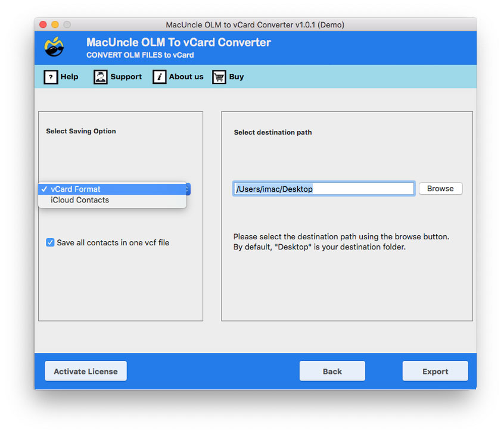
Task: Click the About us info icon
Action: tap(160, 77)
